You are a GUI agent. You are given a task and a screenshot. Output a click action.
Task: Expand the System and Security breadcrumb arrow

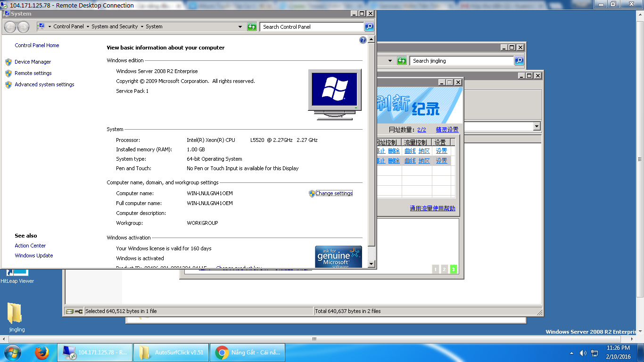click(142, 27)
